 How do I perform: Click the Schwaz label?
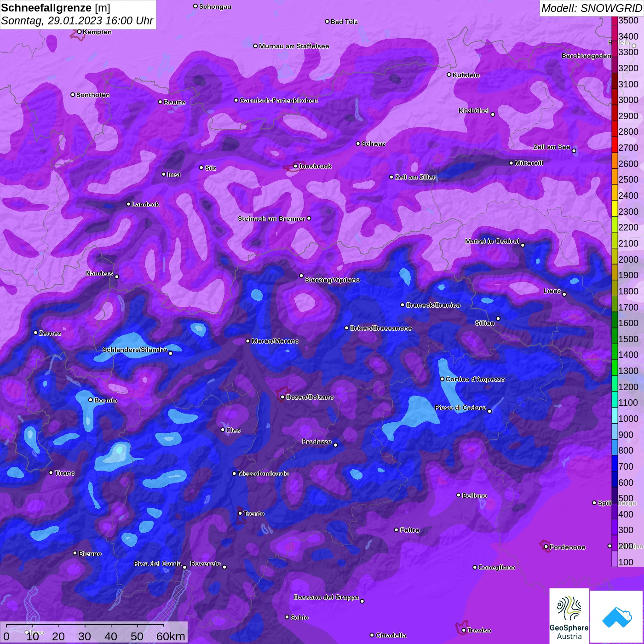pyautogui.click(x=374, y=144)
